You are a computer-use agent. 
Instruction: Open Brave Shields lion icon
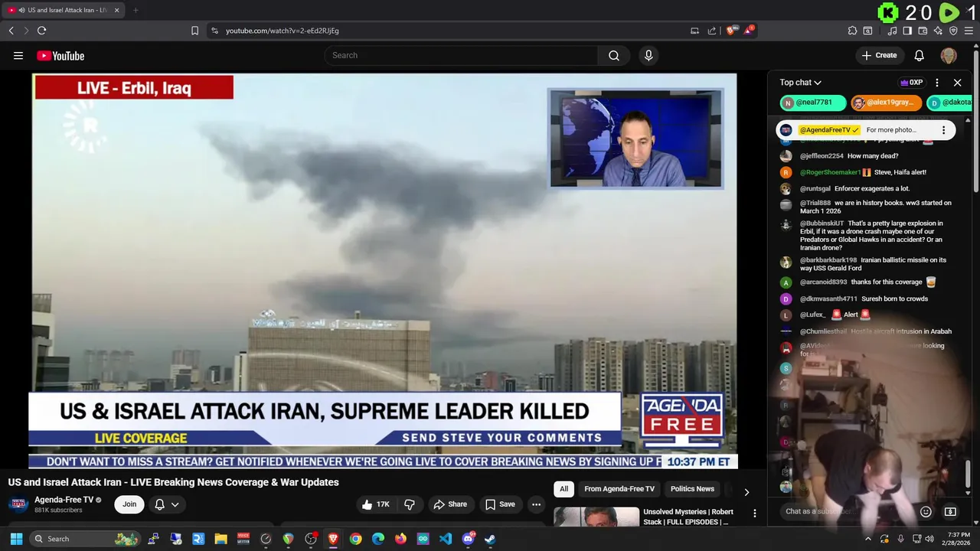[x=731, y=31]
